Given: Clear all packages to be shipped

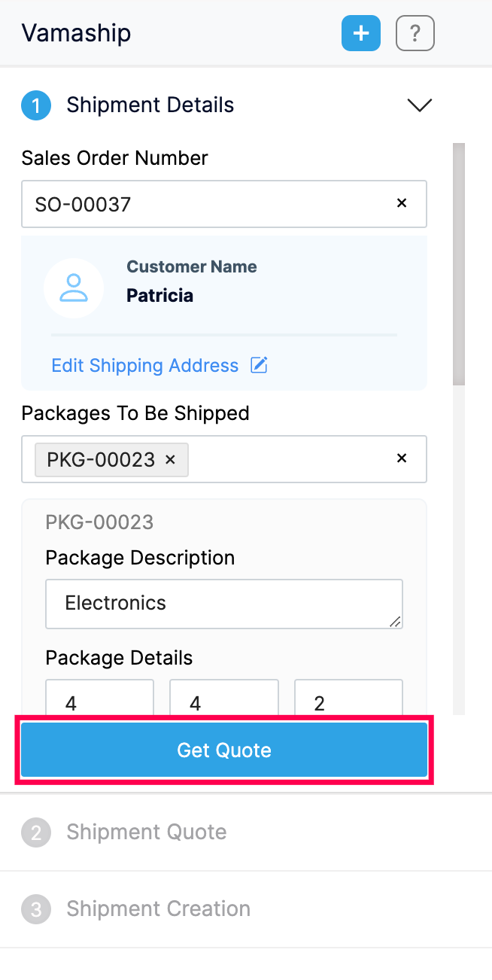Looking at the screenshot, I should tap(402, 458).
